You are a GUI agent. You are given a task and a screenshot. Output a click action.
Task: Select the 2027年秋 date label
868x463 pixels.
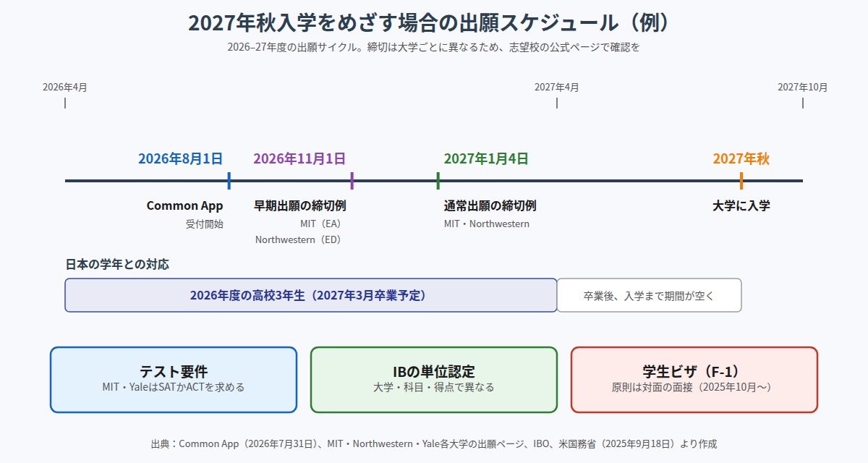741,158
